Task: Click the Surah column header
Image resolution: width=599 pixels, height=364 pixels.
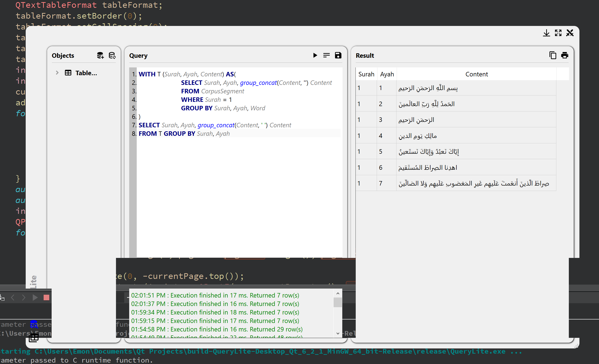Action: (366, 74)
